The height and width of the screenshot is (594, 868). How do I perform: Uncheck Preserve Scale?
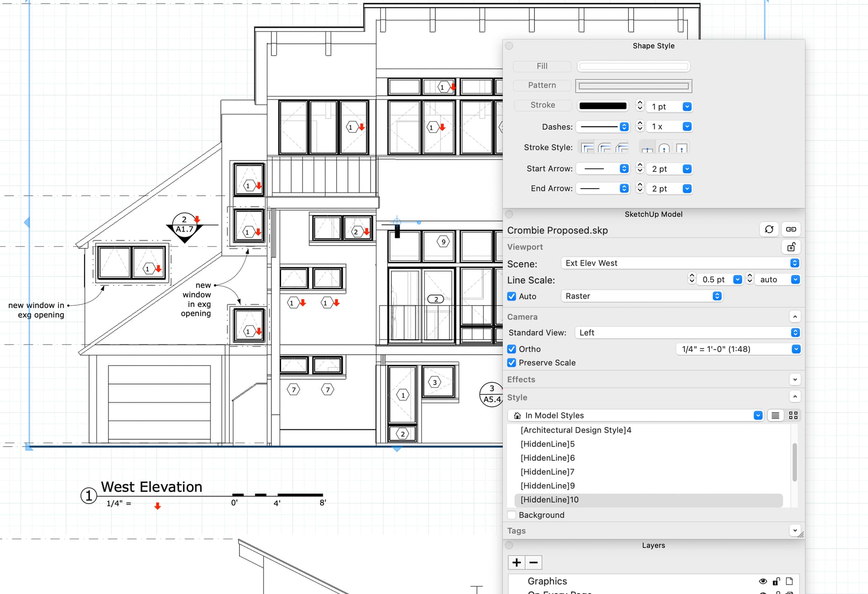click(x=511, y=362)
